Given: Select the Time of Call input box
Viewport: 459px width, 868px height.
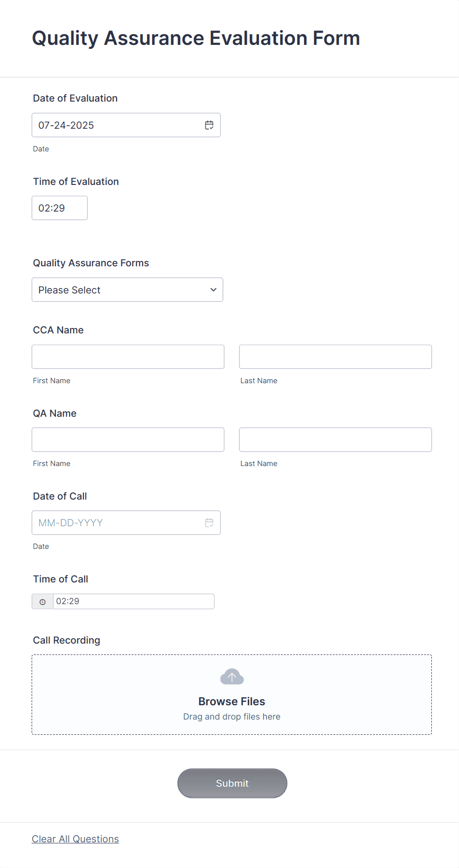Looking at the screenshot, I should (x=133, y=601).
